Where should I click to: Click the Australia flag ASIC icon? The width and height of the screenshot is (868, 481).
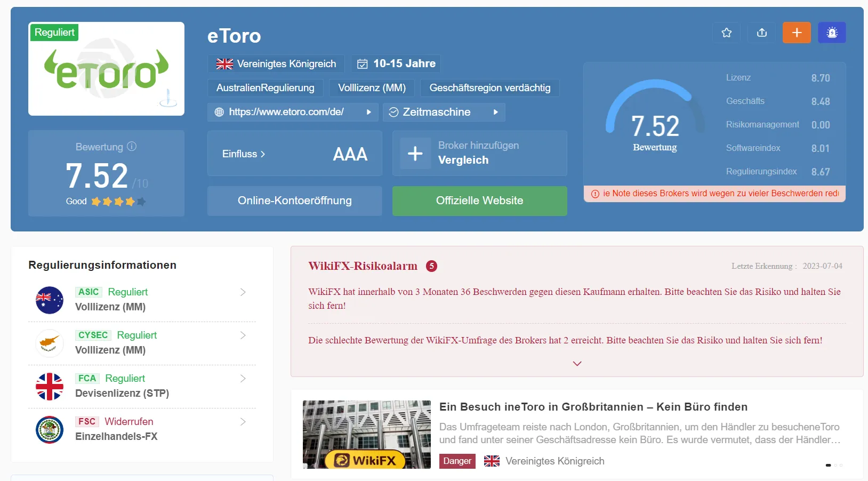pyautogui.click(x=50, y=300)
